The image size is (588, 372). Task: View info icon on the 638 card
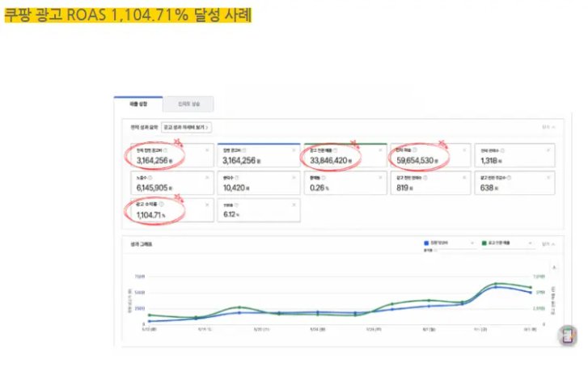pyautogui.click(x=509, y=177)
